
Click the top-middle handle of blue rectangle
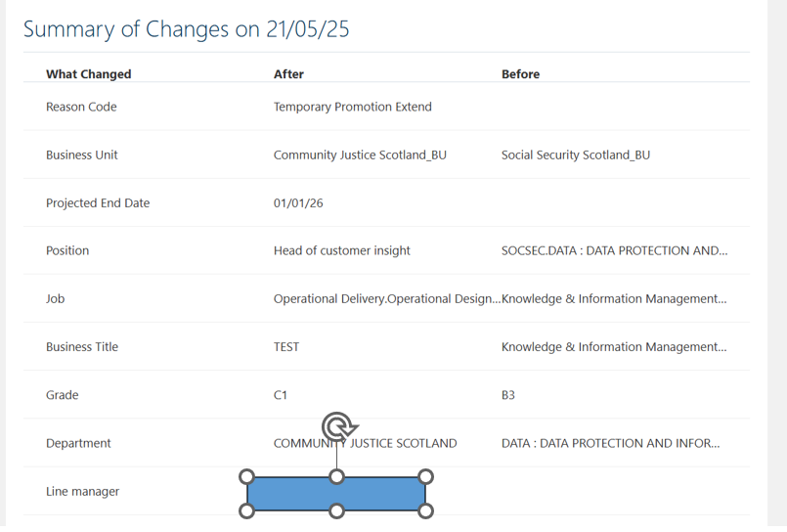click(x=336, y=477)
